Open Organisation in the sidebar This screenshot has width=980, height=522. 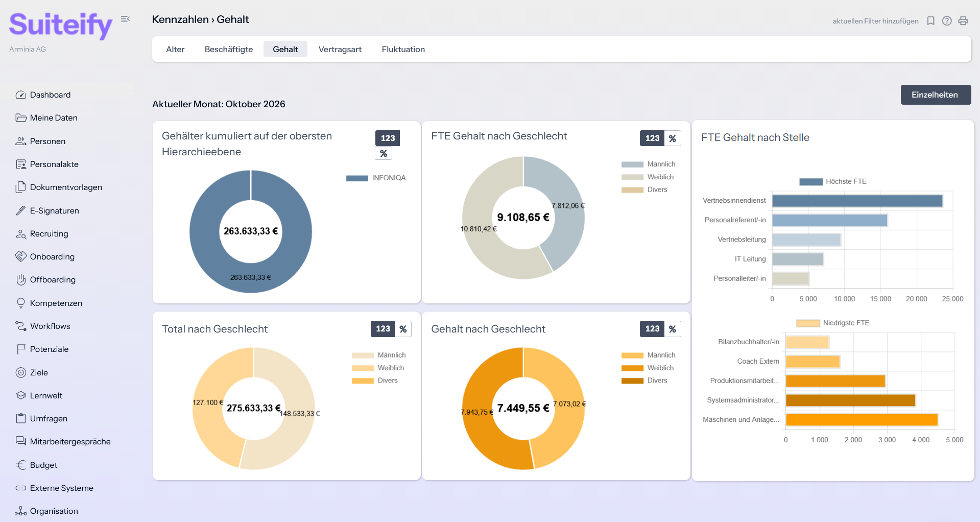[54, 511]
